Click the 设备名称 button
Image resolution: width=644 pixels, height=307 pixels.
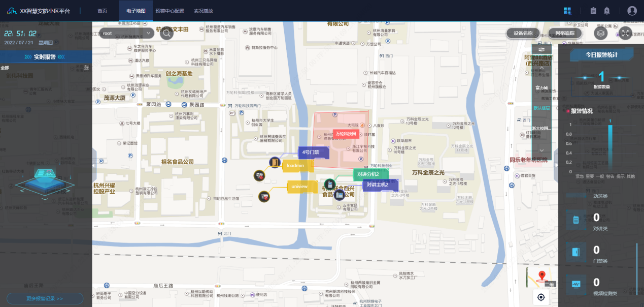click(x=523, y=33)
